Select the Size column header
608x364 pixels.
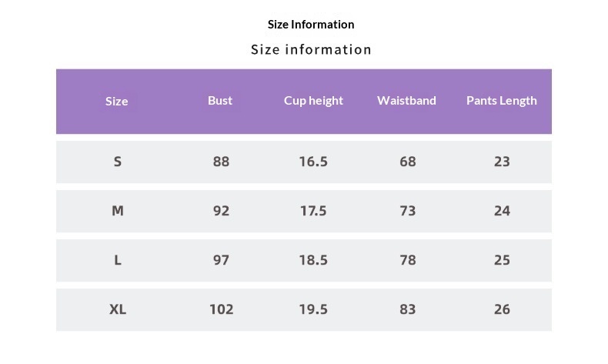pyautogui.click(x=117, y=102)
